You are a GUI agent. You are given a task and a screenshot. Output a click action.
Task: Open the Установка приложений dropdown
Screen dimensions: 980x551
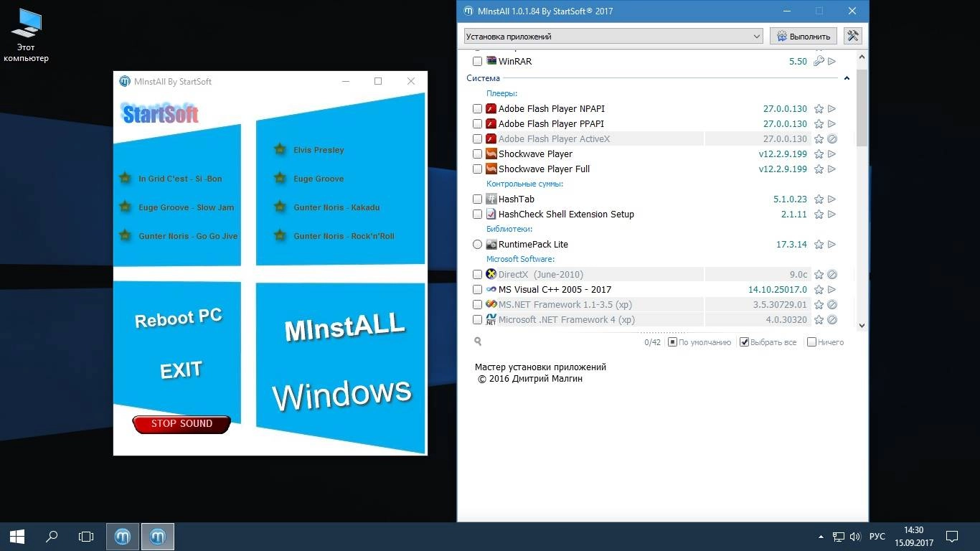613,36
